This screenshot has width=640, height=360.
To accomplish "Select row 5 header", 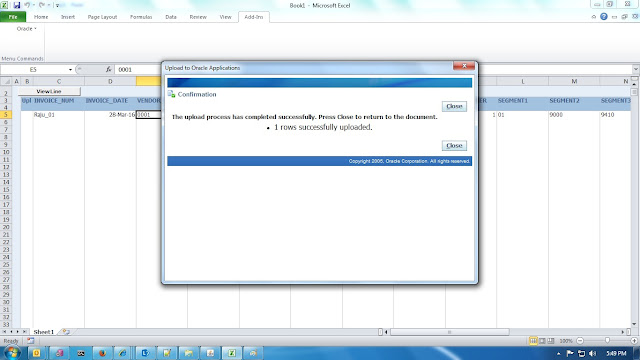I will point(6,115).
